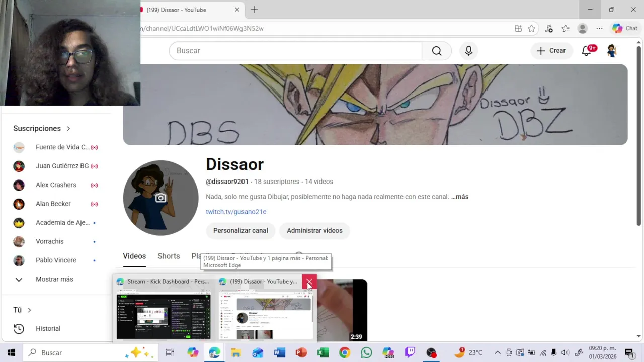Open YouTube notifications bell
This screenshot has width=644, height=362.
tap(587, 51)
